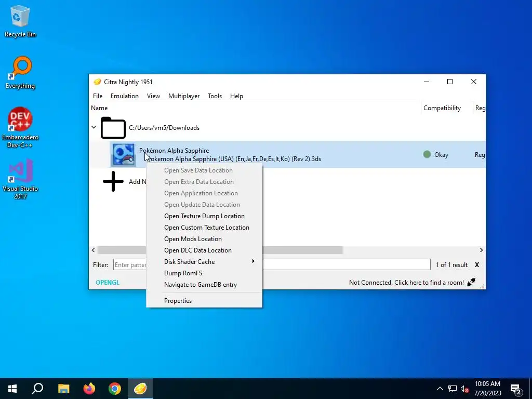Select Dump RomFS
The height and width of the screenshot is (399, 532).
click(204, 273)
